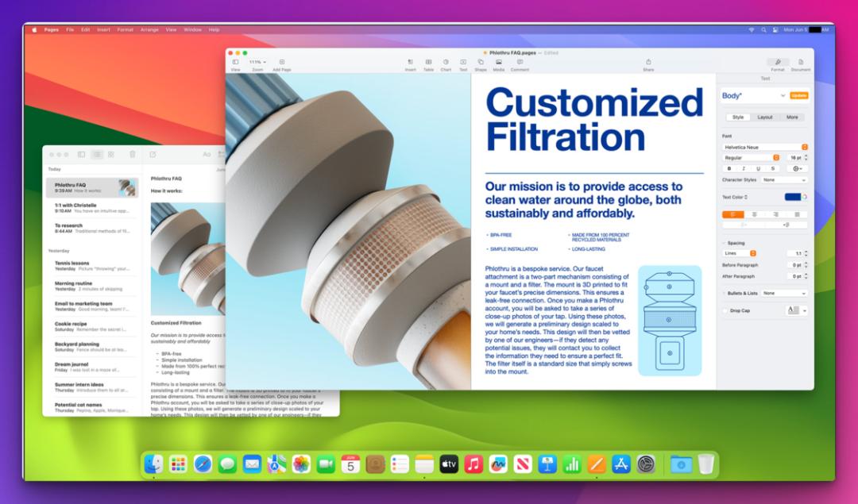Screen dimensions: 858x504
Task: Select the Phlothru FAQ note in Notes
Action: coord(92,187)
